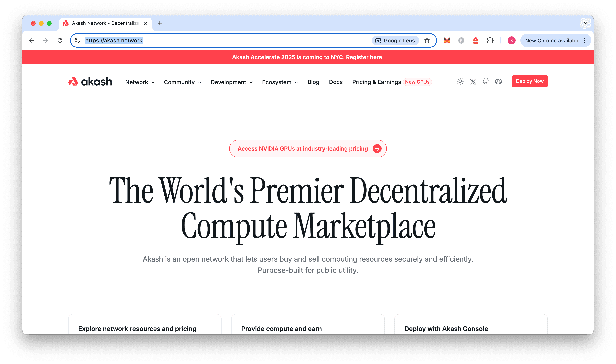Click the Akash Accelerate 2025 register link

308,57
